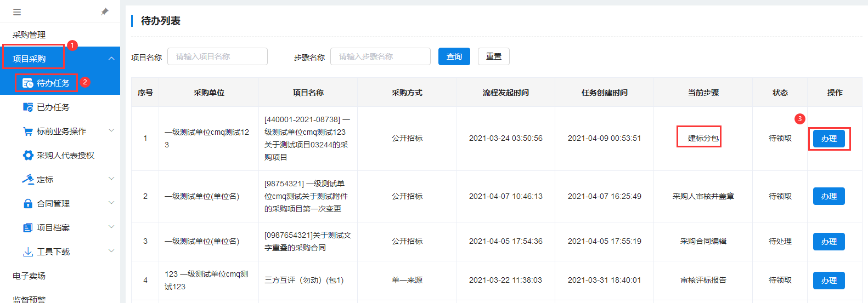868x303 pixels.
Task: Click the 采购人代表授权 gear icon
Action: click(x=27, y=156)
